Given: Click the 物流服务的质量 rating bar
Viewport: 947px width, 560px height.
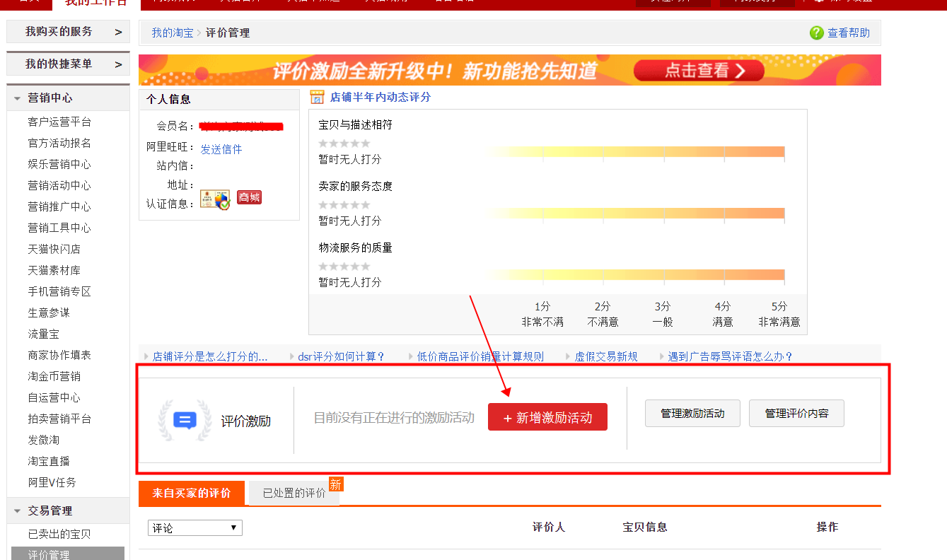Looking at the screenshot, I should pyautogui.click(x=635, y=275).
